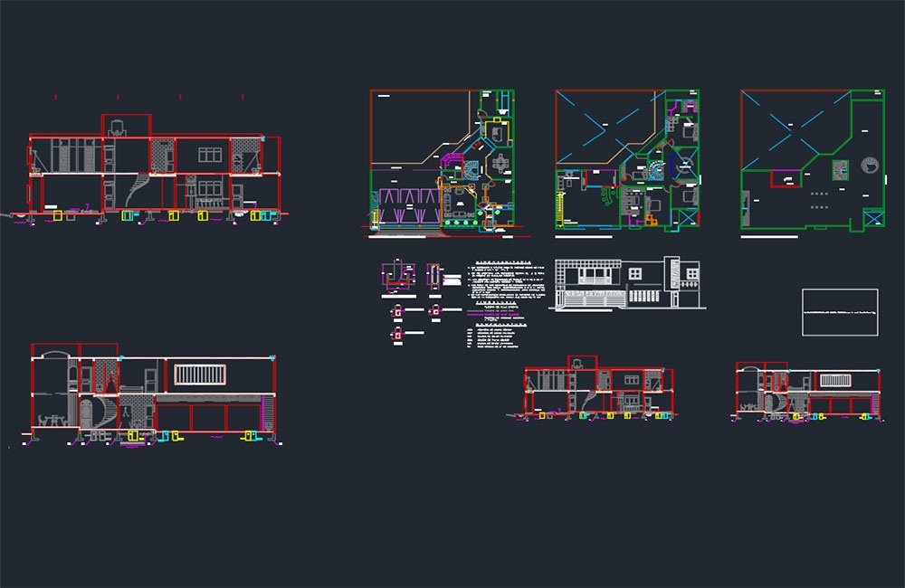This screenshot has height=588, width=905.
Task: Select the empty white title block rectangle
Action: click(x=840, y=312)
